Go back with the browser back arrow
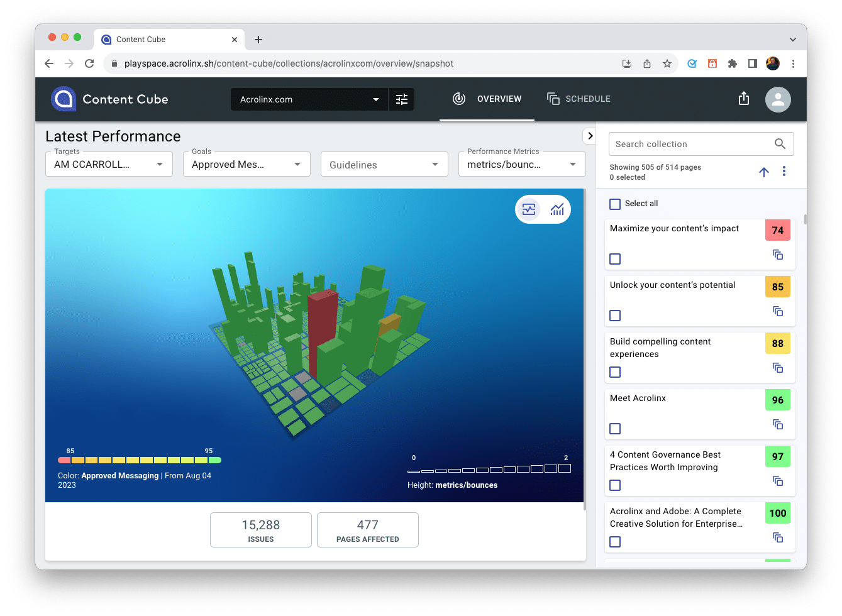 [49, 63]
